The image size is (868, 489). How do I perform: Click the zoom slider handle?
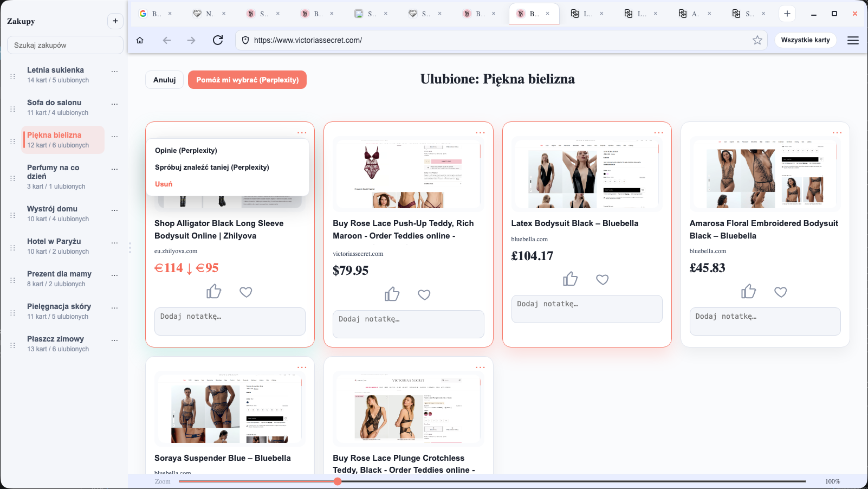338,481
